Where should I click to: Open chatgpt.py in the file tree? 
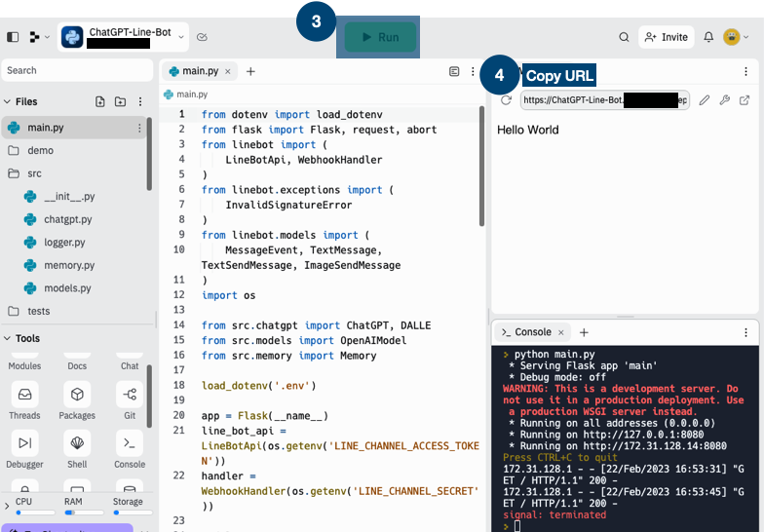click(67, 219)
